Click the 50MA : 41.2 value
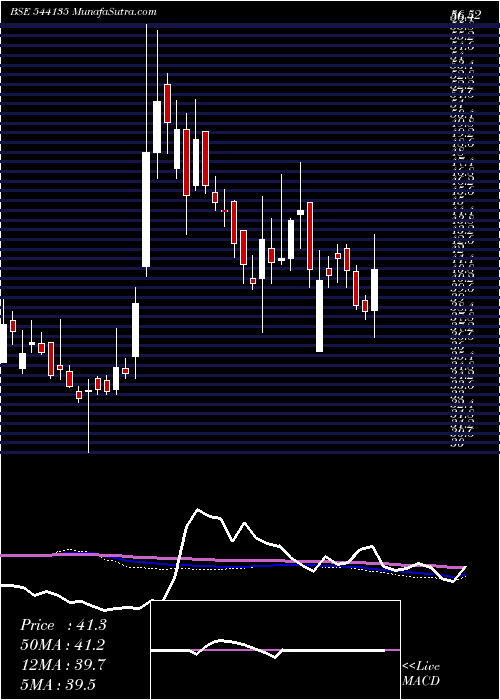This screenshot has height=700, width=500. tap(63, 645)
